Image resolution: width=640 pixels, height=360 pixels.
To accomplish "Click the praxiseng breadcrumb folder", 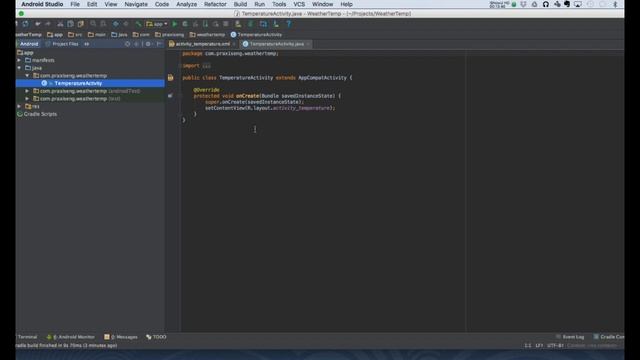I will [169, 35].
